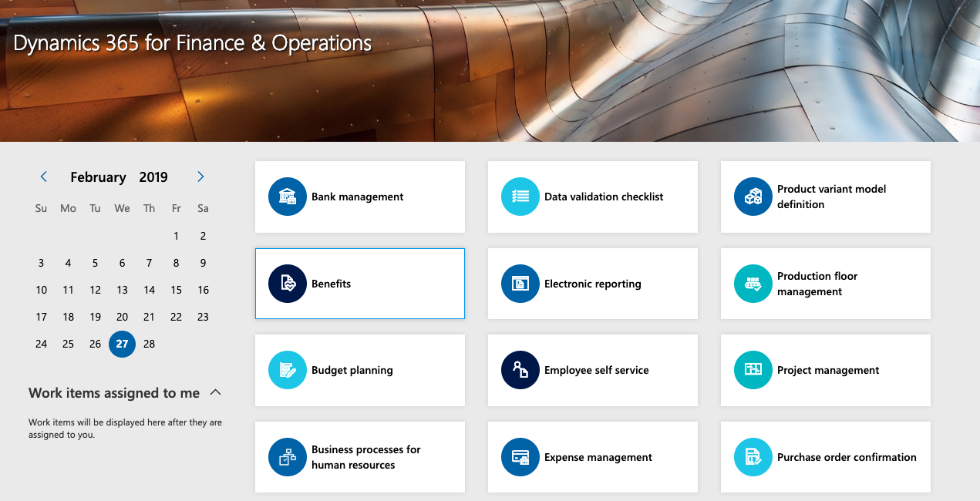The width and height of the screenshot is (980, 501).
Task: Open Purchase order confirmation label
Action: 847,457
